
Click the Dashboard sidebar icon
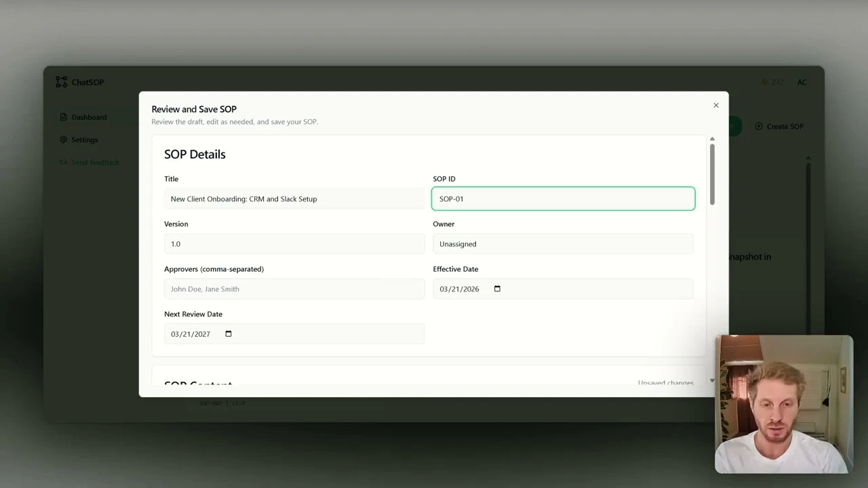[63, 117]
